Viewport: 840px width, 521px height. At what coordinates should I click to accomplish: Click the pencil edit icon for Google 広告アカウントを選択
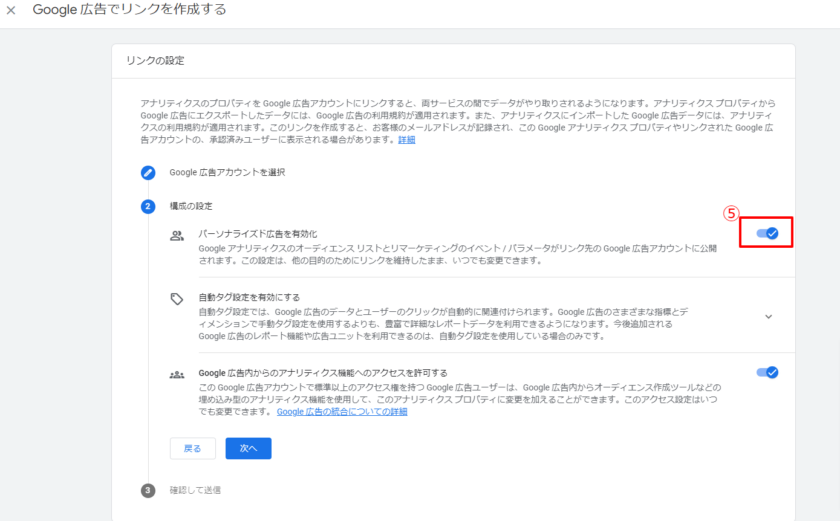coord(148,172)
